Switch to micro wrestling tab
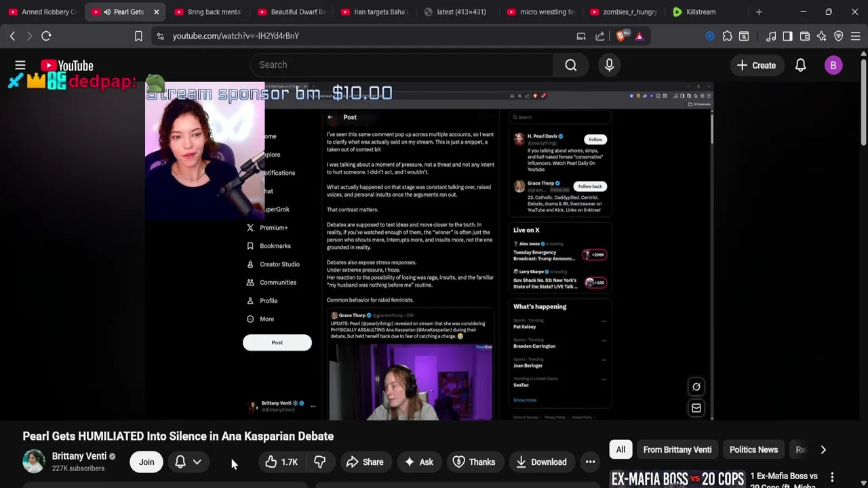868x488 pixels. 540,12
